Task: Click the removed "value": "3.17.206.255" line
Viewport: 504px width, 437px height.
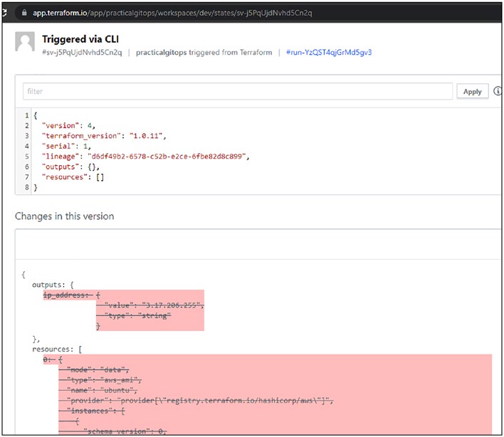Action: click(x=150, y=305)
